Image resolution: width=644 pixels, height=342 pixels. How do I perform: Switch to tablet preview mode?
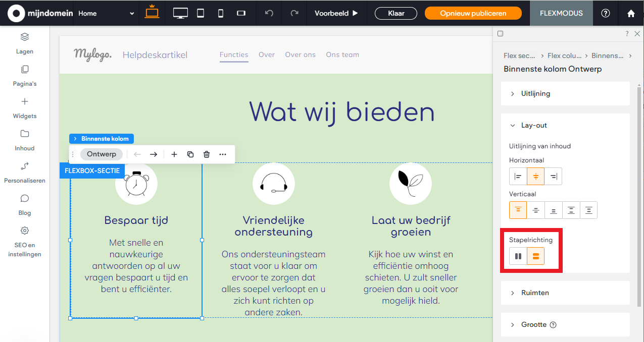tap(200, 14)
